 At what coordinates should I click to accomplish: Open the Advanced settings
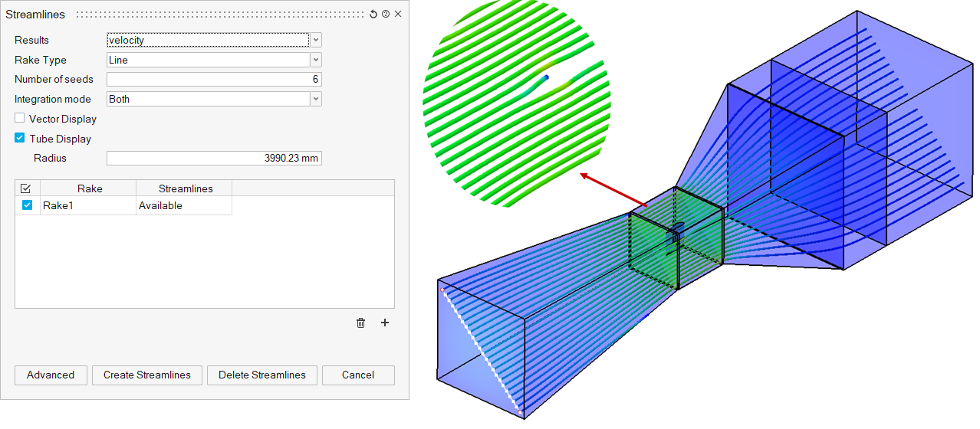(51, 375)
